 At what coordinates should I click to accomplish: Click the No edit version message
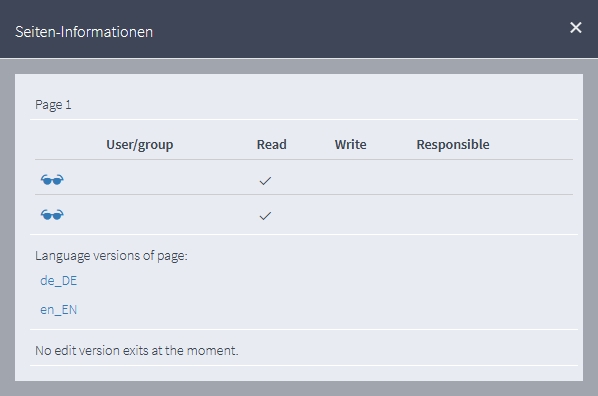point(137,350)
